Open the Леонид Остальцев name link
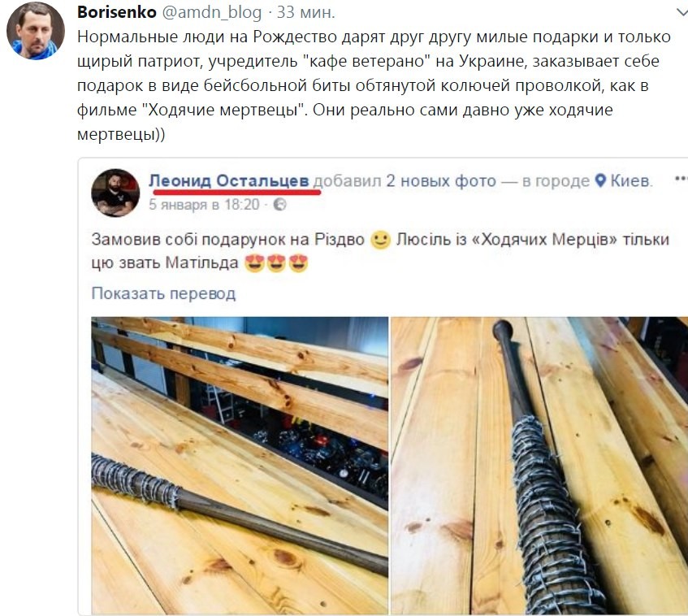This screenshot has width=688, height=616. 228,180
